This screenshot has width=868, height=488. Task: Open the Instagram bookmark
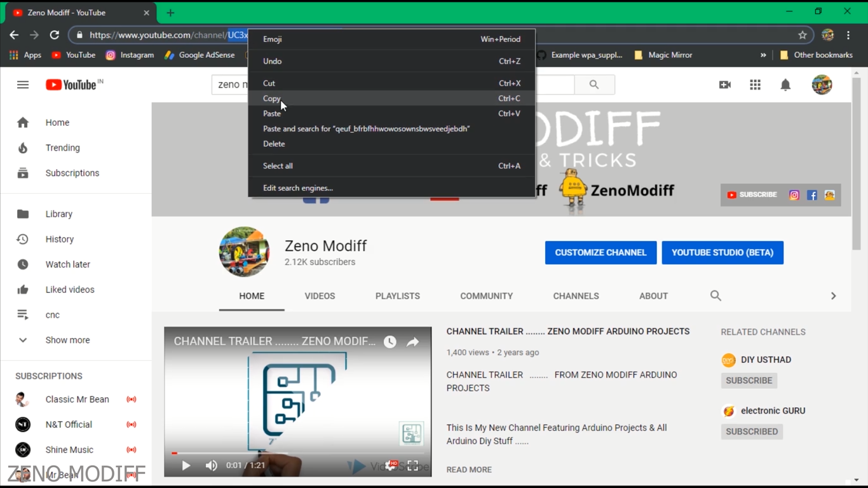130,55
